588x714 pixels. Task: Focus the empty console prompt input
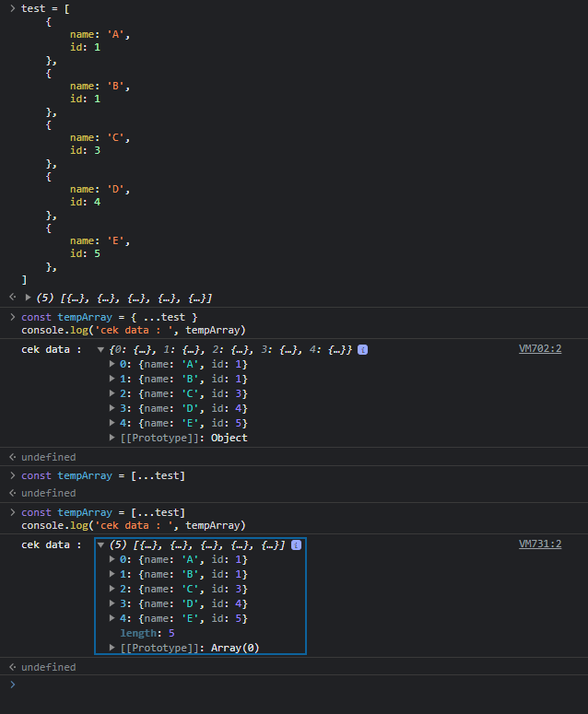(x=300, y=685)
